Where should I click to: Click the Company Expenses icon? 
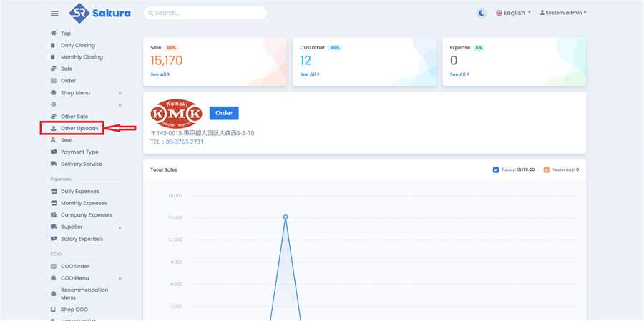click(54, 215)
